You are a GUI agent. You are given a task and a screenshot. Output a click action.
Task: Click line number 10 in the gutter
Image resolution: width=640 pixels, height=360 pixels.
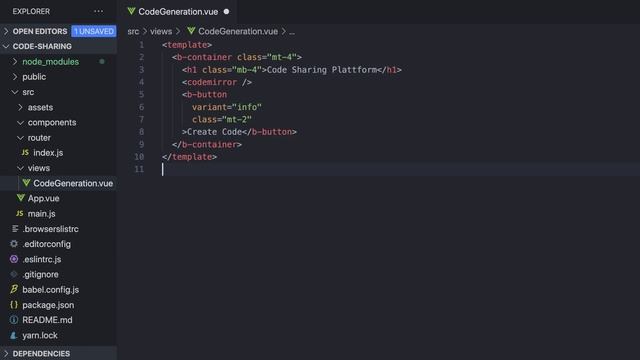(139, 156)
